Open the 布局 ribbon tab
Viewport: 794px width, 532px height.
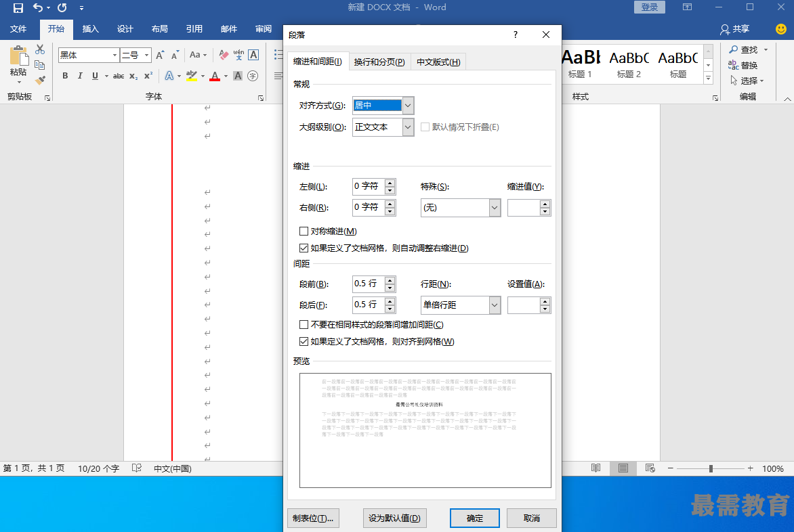[x=159, y=29]
